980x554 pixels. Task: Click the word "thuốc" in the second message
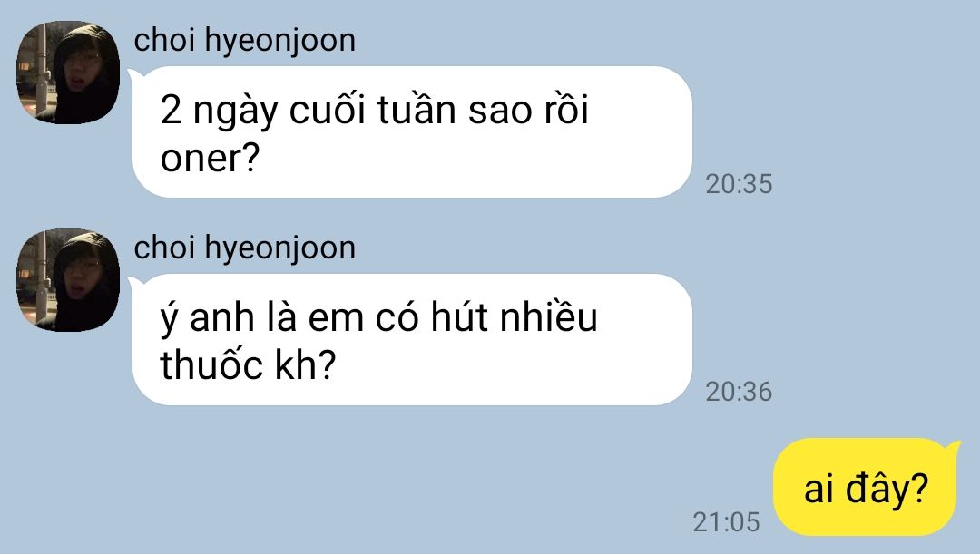(x=211, y=364)
